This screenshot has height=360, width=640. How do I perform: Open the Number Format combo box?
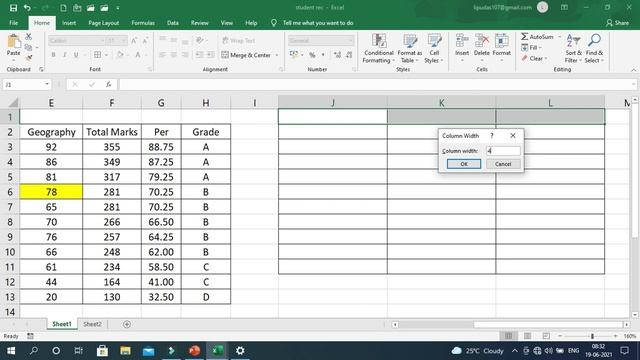coord(321,40)
